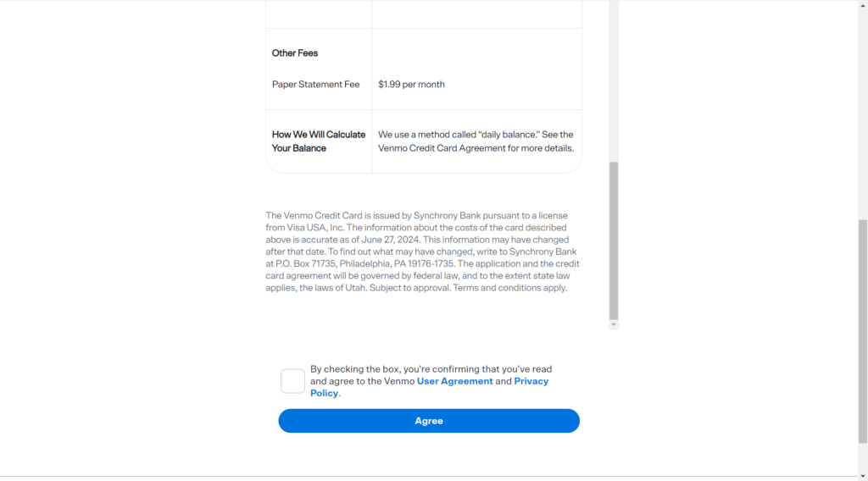Click the page scroll-down arrow
This screenshot has height=481, width=868.
coord(862,476)
